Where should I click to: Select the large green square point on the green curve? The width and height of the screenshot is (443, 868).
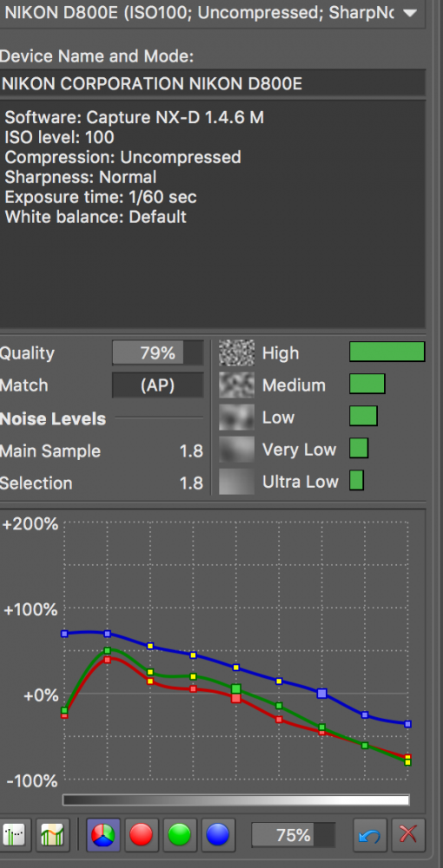236,688
